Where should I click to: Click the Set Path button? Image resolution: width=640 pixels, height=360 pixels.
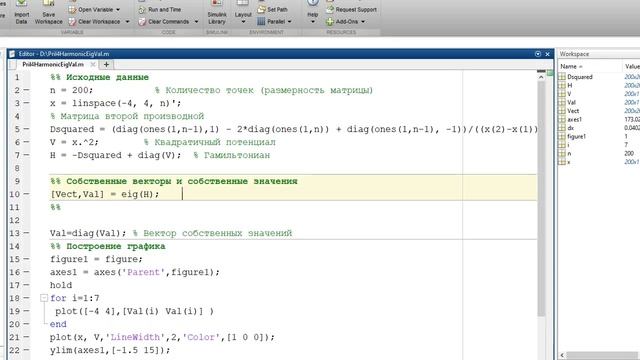point(273,9)
